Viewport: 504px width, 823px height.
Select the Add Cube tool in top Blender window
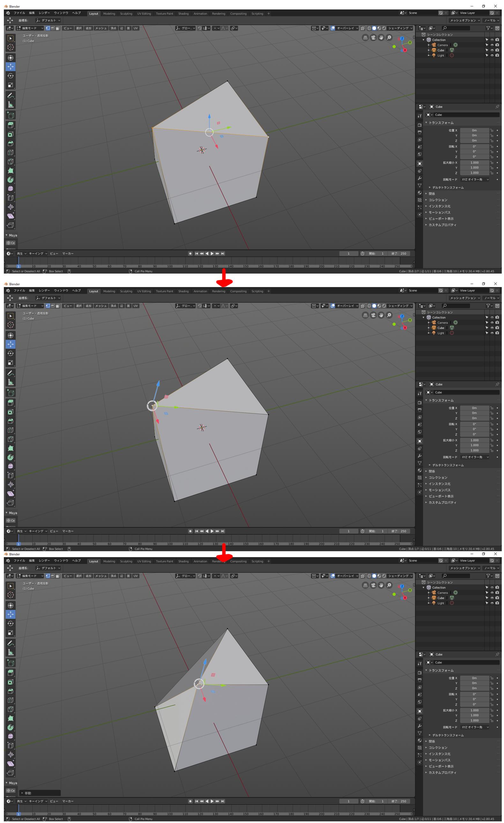tap(10, 115)
